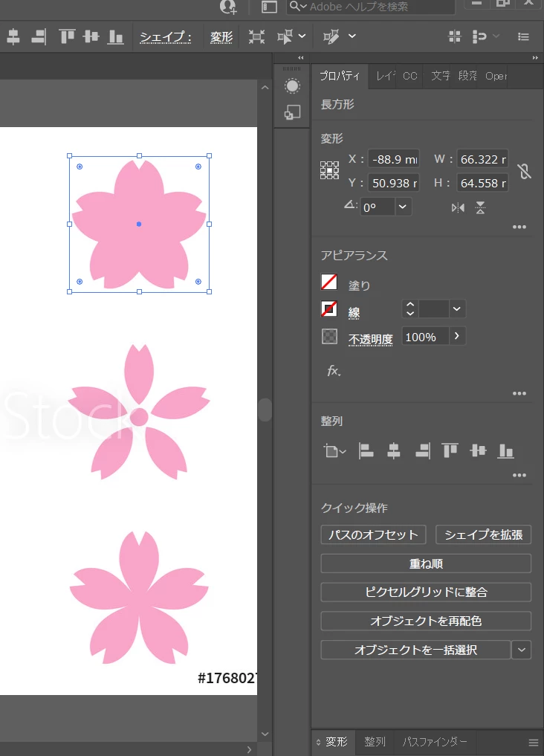Open the Appearance panel icon in the dock
This screenshot has height=756, width=544.
292,86
